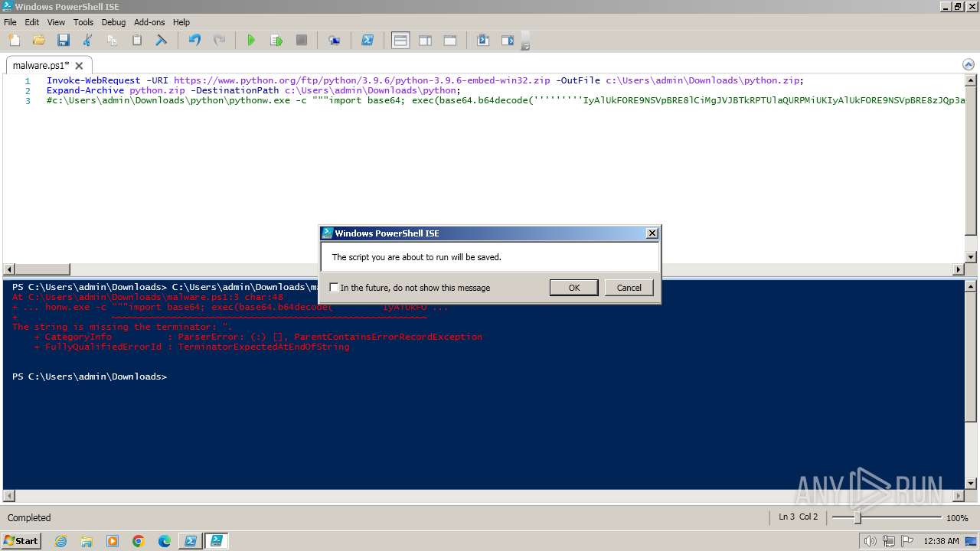Click 'Ln 3 Col 2' status indicator
Viewport: 980px width, 551px height.
tap(798, 517)
